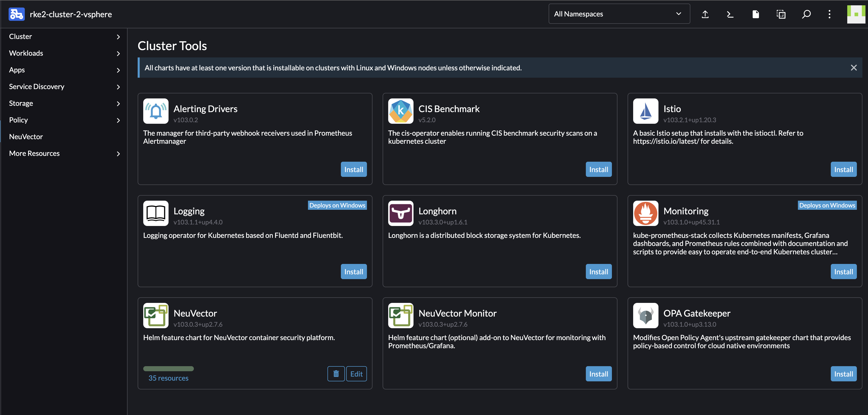Open the import YAML upload icon
This screenshot has width=868, height=415.
click(x=705, y=14)
